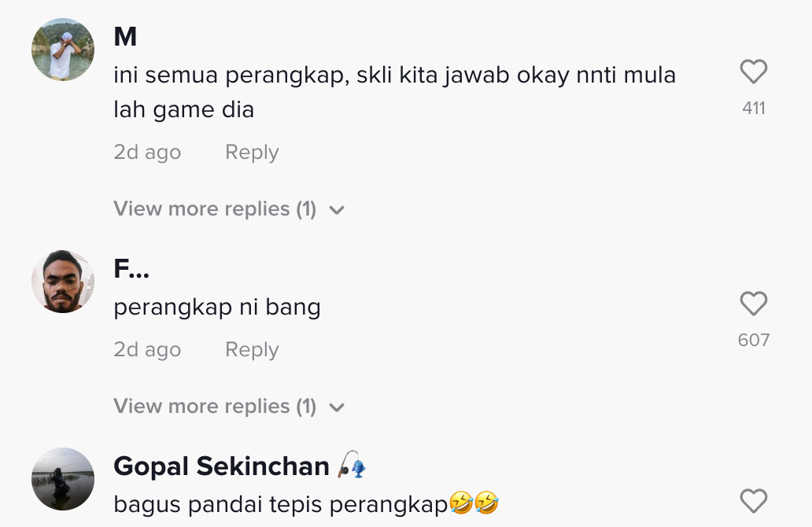812x527 pixels.
Task: Reply to the 'perangkap ni bang' comment
Action: tap(252, 349)
